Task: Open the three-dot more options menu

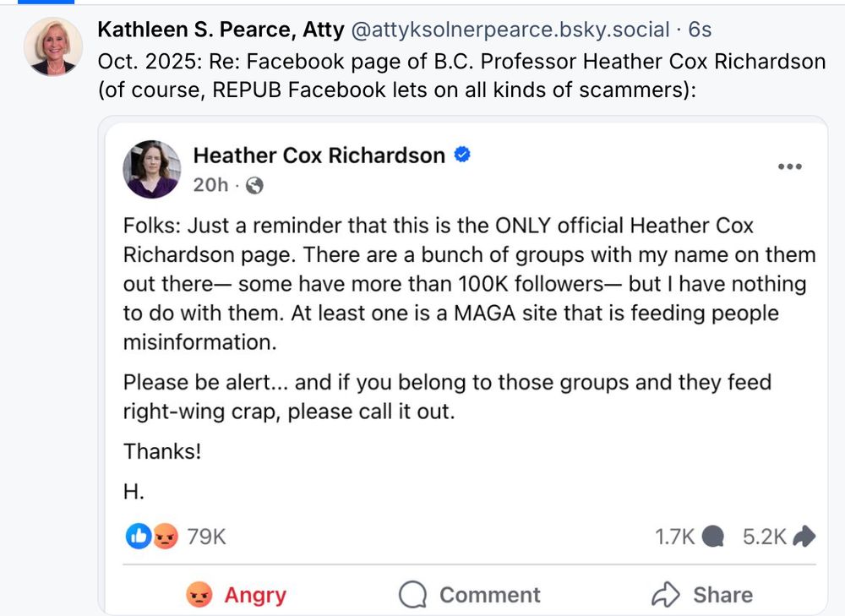Action: [x=789, y=167]
